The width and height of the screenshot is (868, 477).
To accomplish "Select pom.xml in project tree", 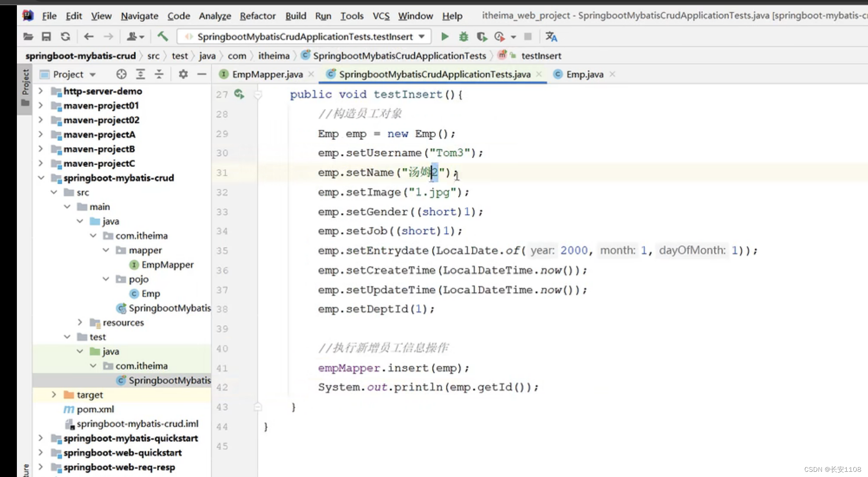I will (x=95, y=409).
